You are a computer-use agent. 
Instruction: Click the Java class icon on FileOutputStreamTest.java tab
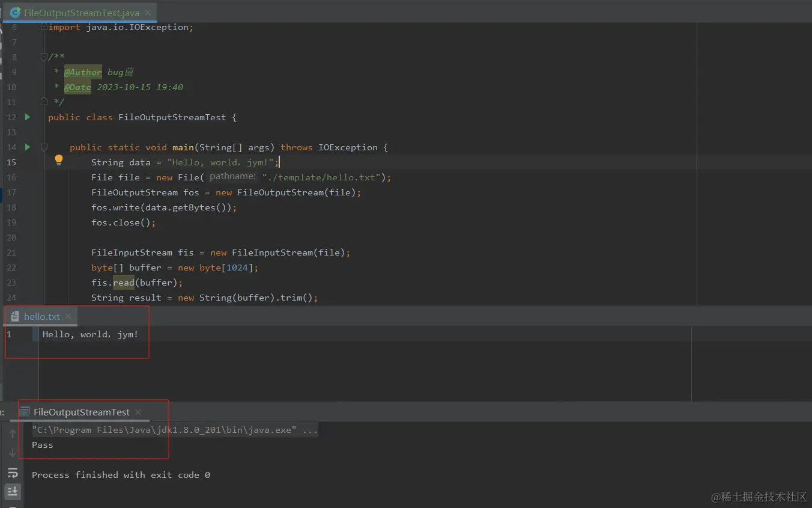coord(16,12)
